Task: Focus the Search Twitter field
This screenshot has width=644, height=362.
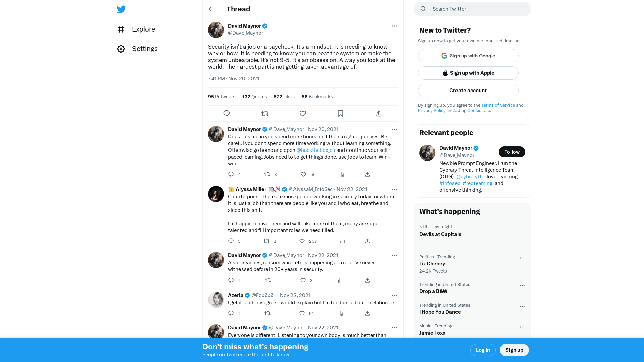Action: pyautogui.click(x=472, y=9)
